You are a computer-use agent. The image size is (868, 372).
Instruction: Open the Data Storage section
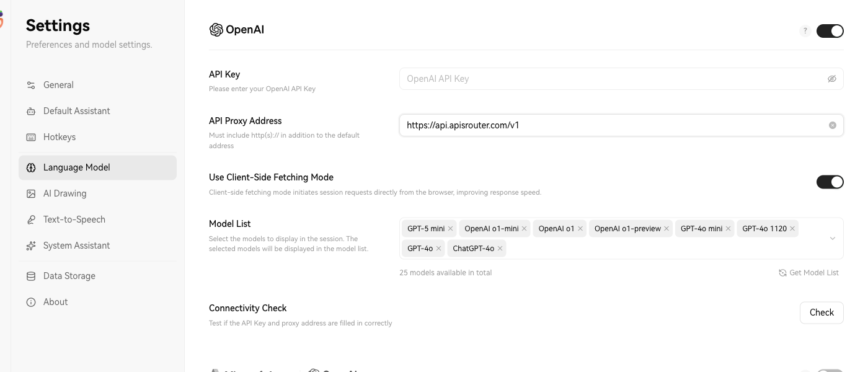[98, 276]
